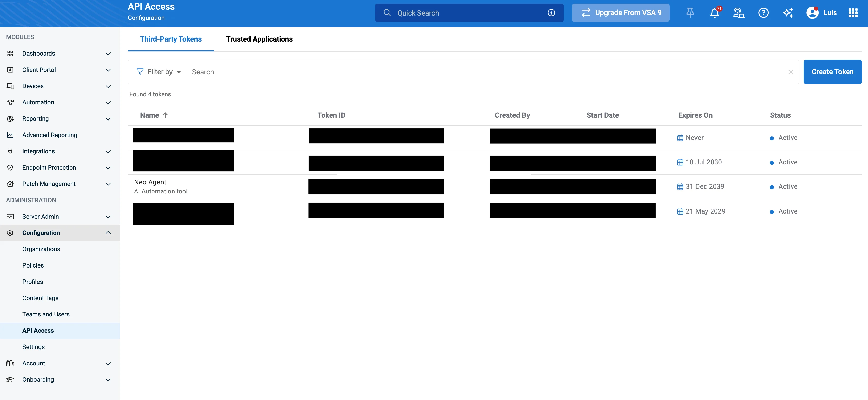Expand the Integrations chevron
The height and width of the screenshot is (400, 868).
pyautogui.click(x=108, y=151)
